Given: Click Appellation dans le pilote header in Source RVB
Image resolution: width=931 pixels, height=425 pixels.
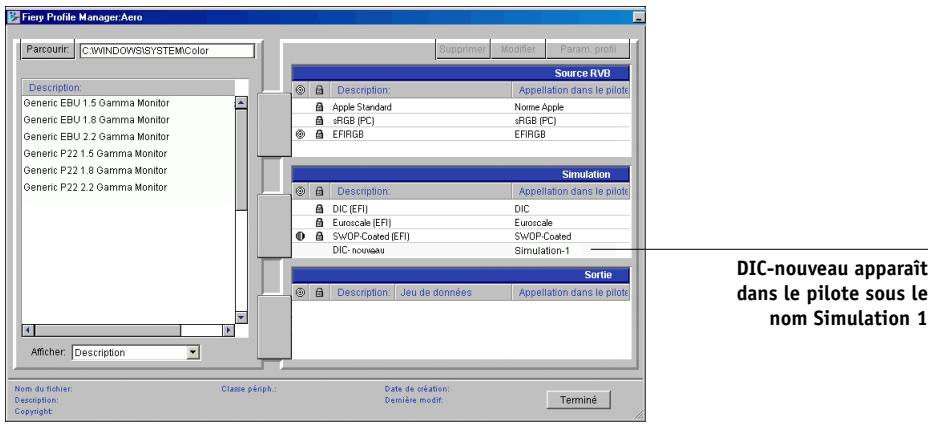Looking at the screenshot, I should [x=571, y=90].
